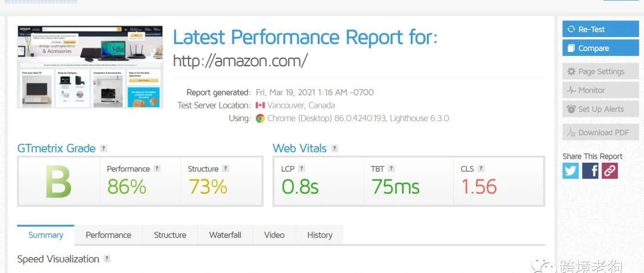Click help icon next to Web Vitals
The width and height of the screenshot is (644, 273).
point(335,148)
